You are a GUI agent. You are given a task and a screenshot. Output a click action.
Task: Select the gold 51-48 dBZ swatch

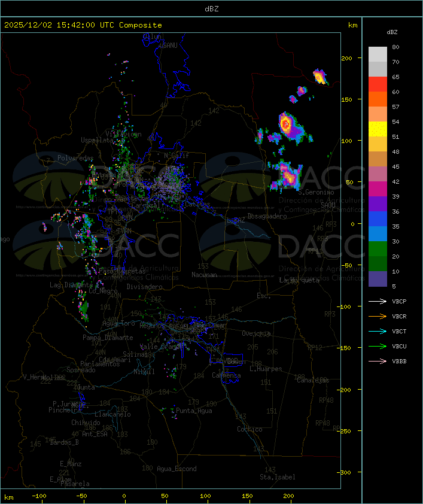coord(378,144)
